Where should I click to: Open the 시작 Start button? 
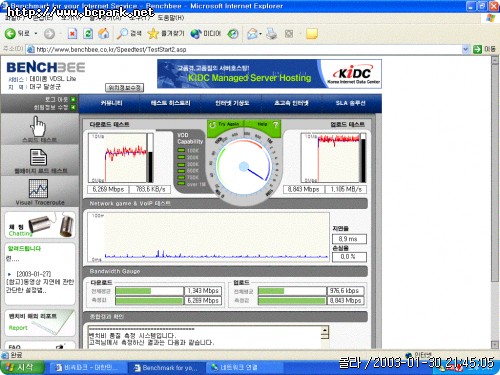pyautogui.click(x=22, y=367)
